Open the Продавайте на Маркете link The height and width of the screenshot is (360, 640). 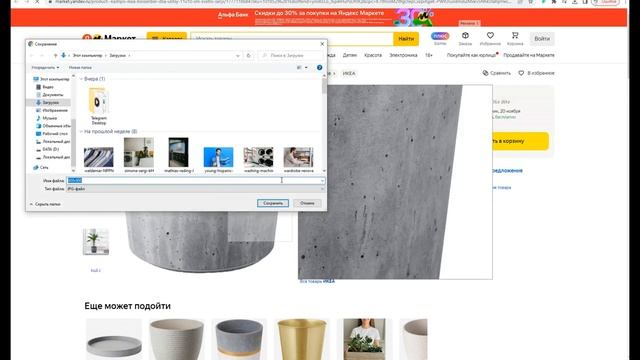click(x=529, y=55)
